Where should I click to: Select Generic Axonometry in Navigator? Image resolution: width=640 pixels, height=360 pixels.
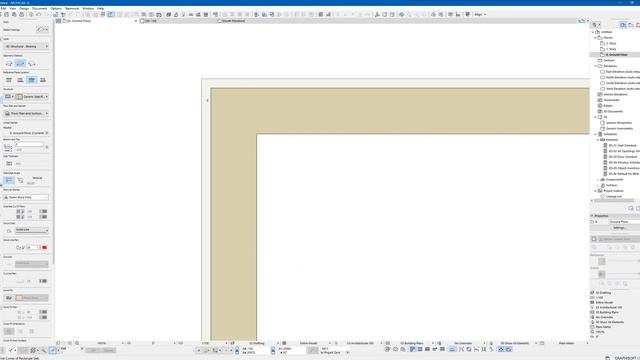coord(619,129)
